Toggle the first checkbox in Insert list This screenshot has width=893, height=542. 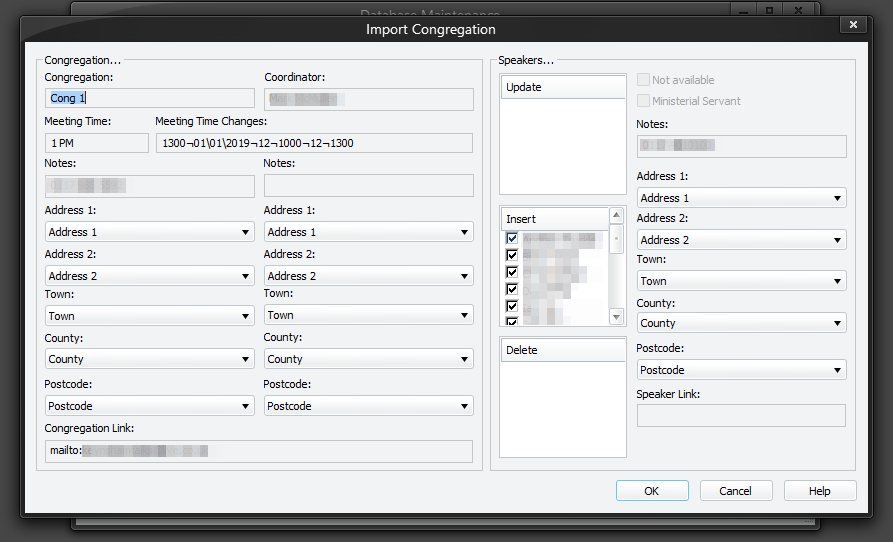[x=512, y=239]
